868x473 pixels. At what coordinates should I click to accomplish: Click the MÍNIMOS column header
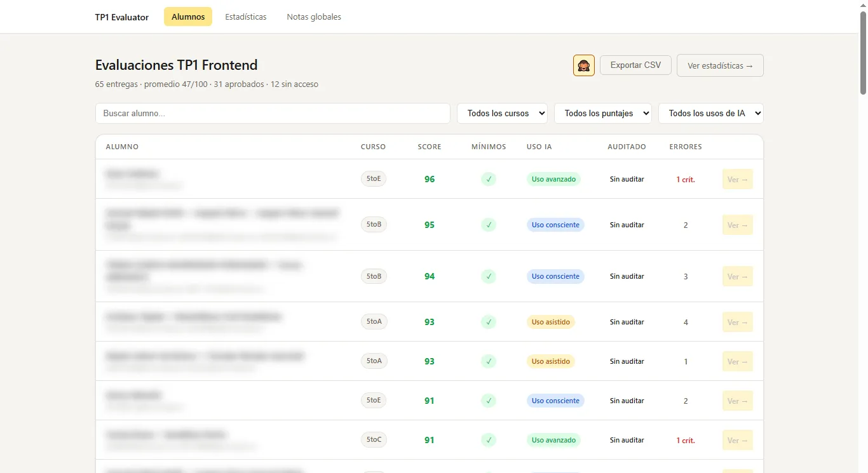click(x=489, y=147)
